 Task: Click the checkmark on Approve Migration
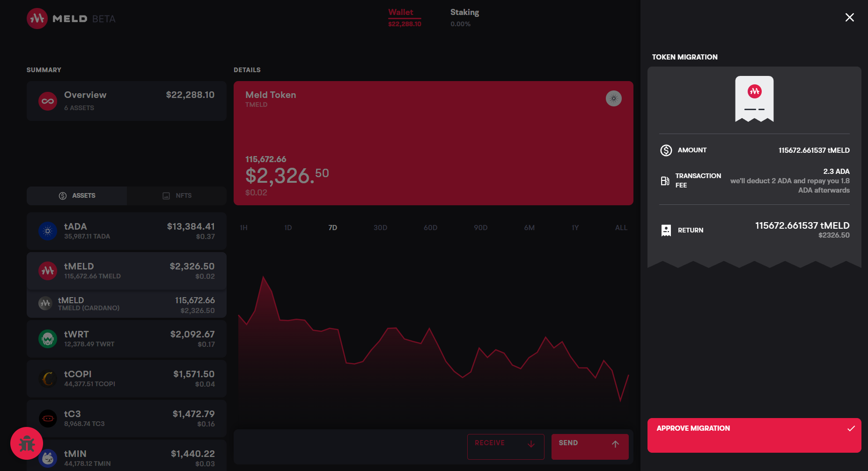(851, 428)
